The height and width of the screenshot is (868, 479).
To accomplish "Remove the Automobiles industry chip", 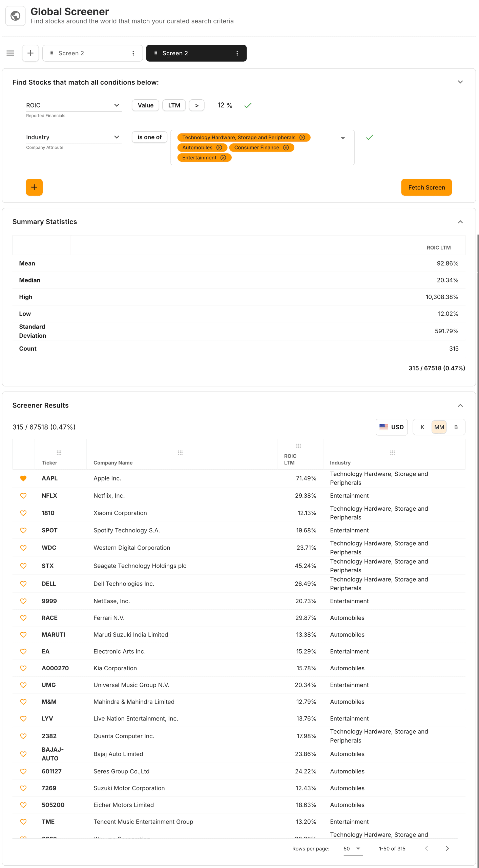I will [x=219, y=147].
